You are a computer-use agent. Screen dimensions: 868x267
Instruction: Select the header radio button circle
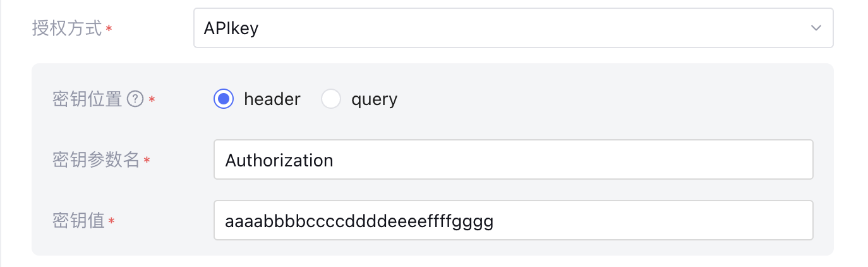pyautogui.click(x=224, y=99)
